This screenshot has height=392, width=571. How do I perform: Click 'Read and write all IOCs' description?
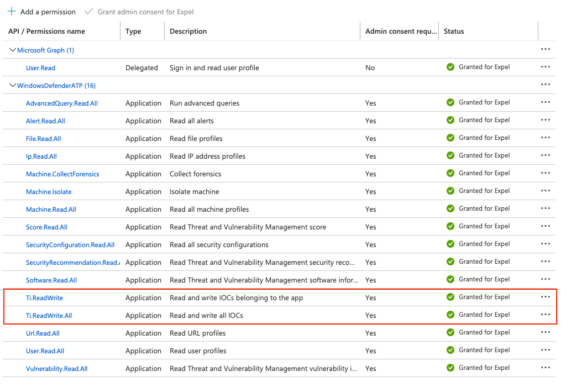[207, 316]
